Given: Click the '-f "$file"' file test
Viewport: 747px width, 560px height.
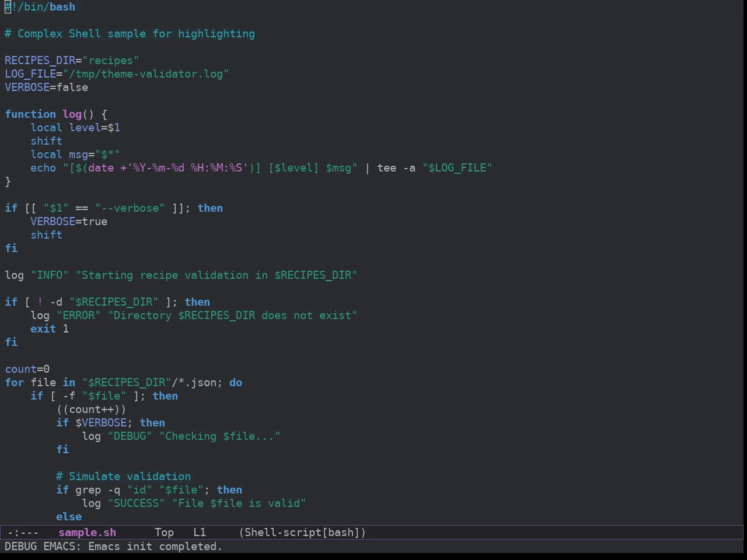Looking at the screenshot, I should (95, 396).
